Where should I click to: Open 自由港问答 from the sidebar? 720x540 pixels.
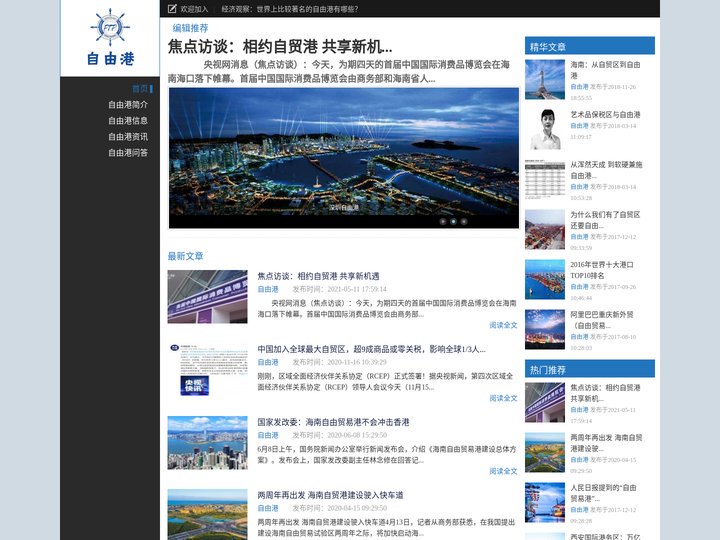128,153
